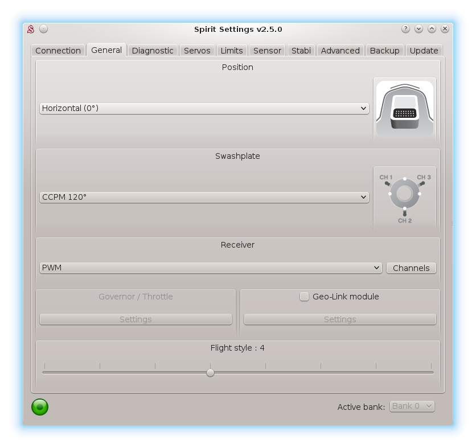Click the shade window down-arrow button
The width and height of the screenshot is (476, 448).
[419, 29]
